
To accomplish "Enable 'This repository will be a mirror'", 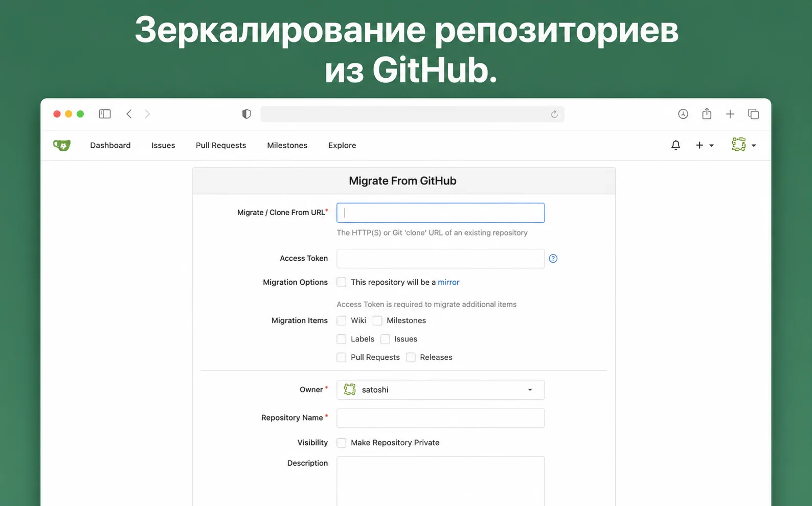I will click(342, 282).
